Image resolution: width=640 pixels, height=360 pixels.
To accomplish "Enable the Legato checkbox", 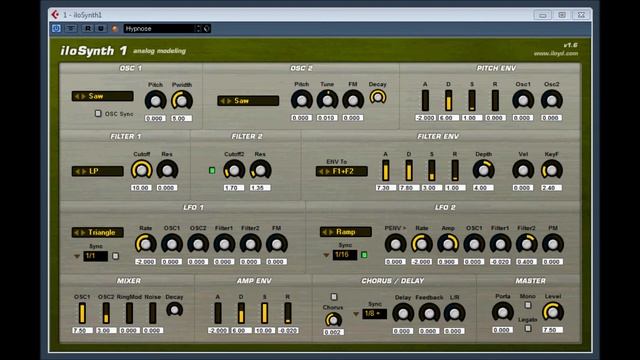I will pyautogui.click(x=528, y=328).
